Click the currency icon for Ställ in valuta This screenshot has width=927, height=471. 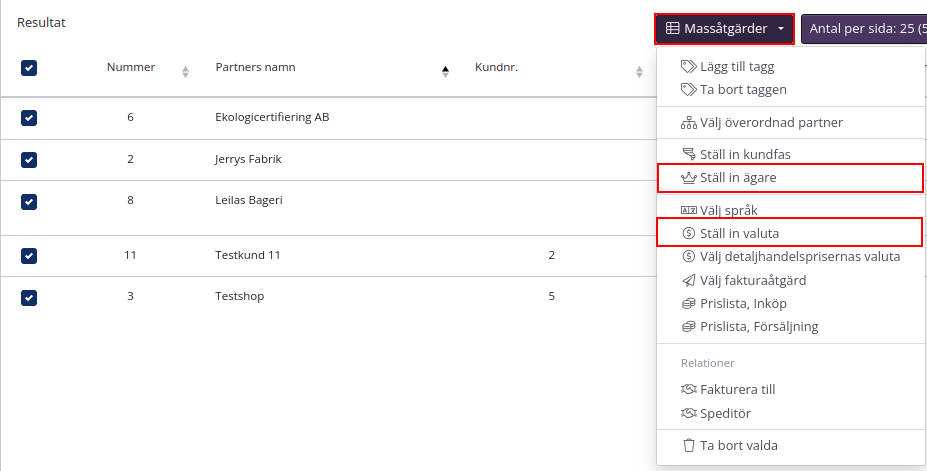(x=688, y=233)
